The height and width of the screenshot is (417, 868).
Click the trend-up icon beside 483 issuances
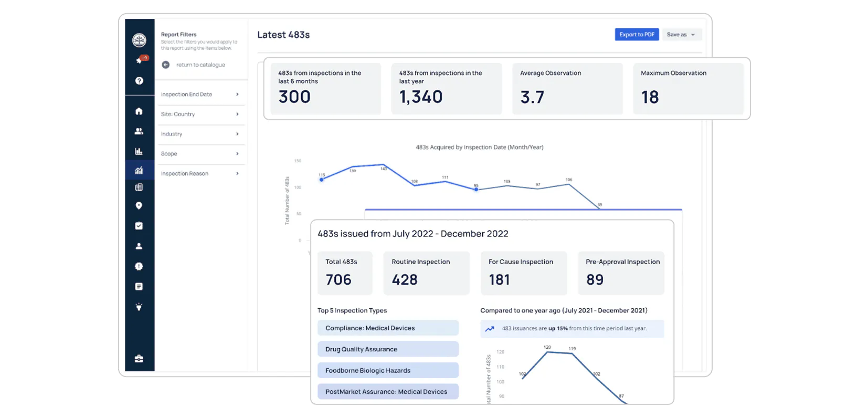point(490,329)
